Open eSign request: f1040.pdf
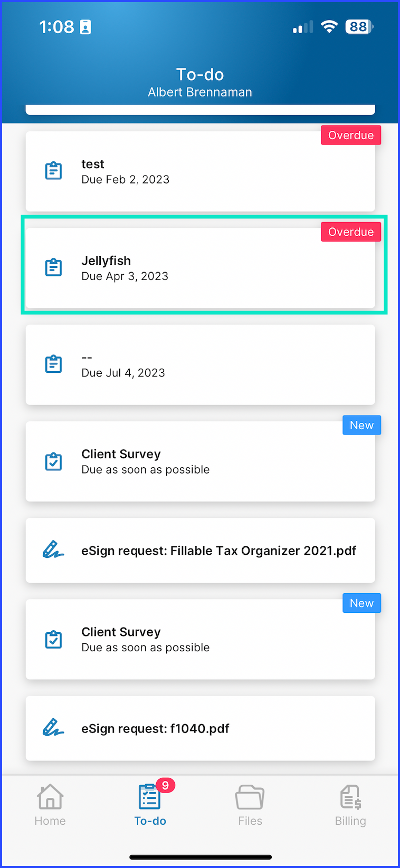The image size is (400, 868). 201,728
